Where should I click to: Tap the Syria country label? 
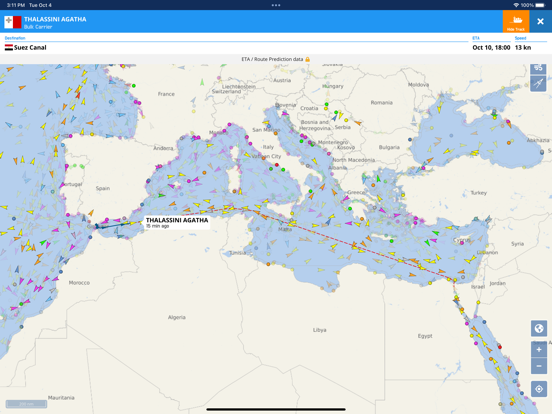518,244
